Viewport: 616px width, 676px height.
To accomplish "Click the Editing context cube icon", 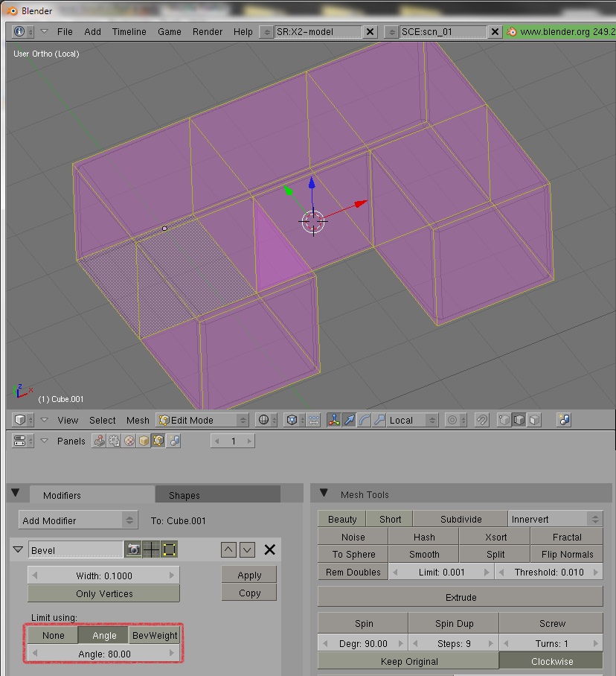I will tap(158, 441).
